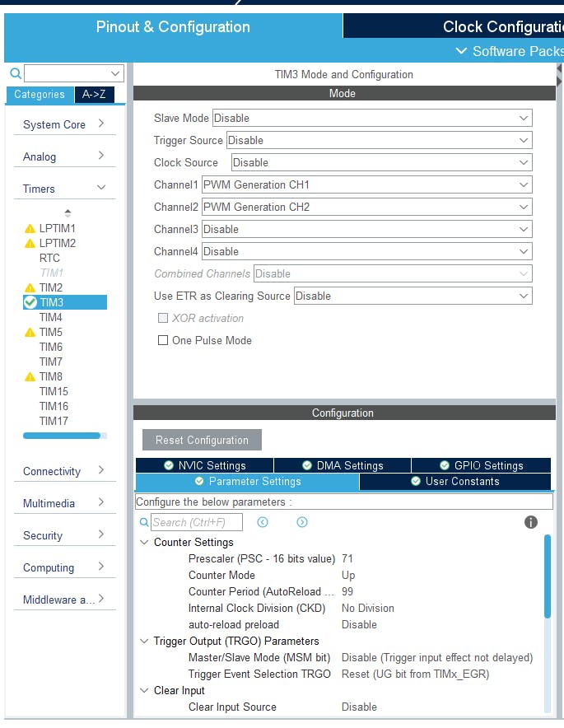Screen dimensions: 564x728
Task: Click parameter search magnifier icon
Action: click(x=144, y=522)
